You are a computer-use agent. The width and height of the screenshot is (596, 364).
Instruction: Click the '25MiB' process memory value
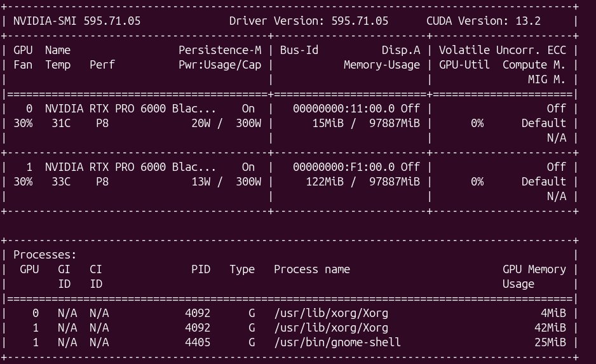[x=550, y=342]
